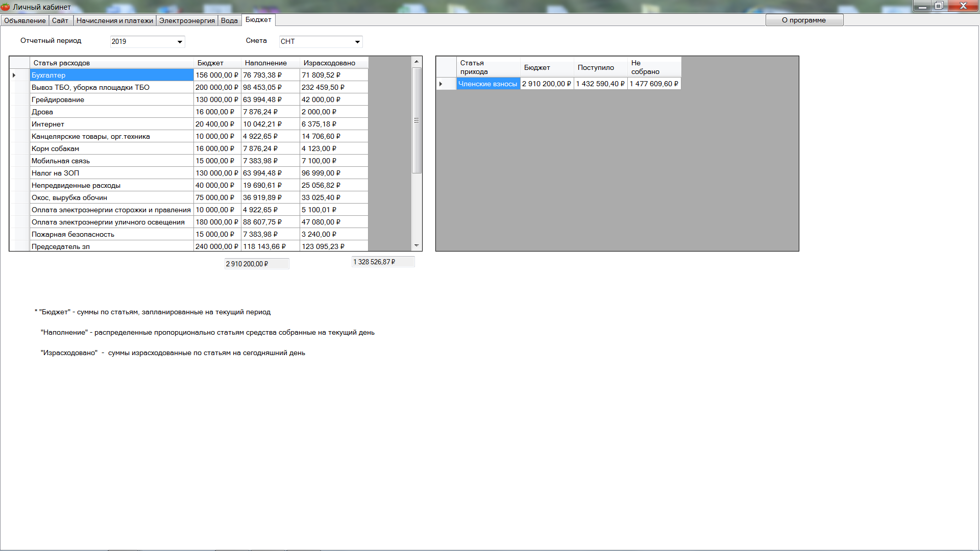
Task: Click the total budget field 2 910 200,00
Action: 256,264
